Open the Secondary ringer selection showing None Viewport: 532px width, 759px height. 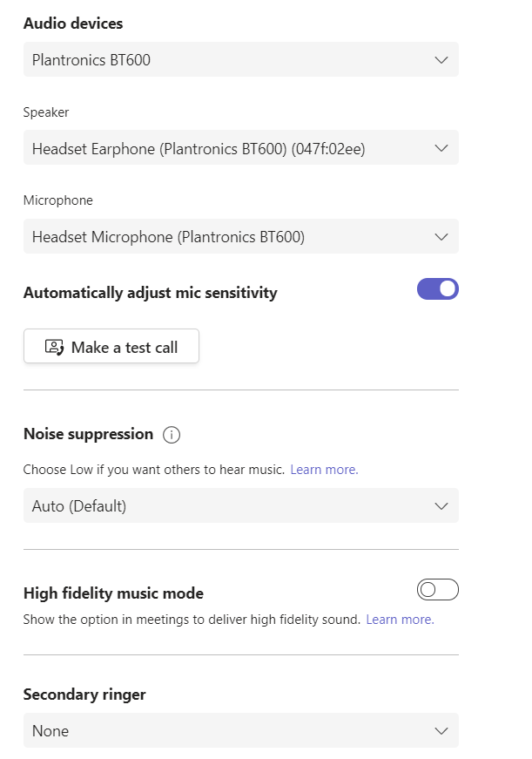tap(241, 730)
